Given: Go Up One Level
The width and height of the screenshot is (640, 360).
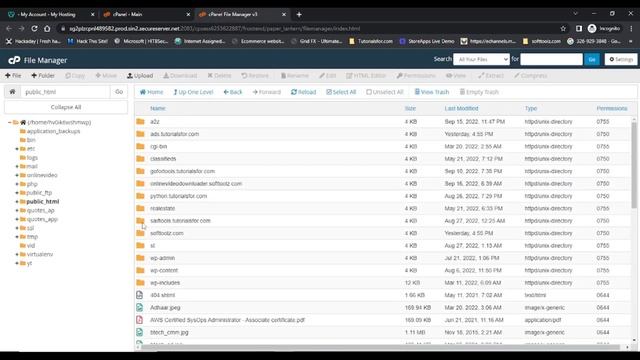Looking at the screenshot, I should pyautogui.click(x=193, y=92).
